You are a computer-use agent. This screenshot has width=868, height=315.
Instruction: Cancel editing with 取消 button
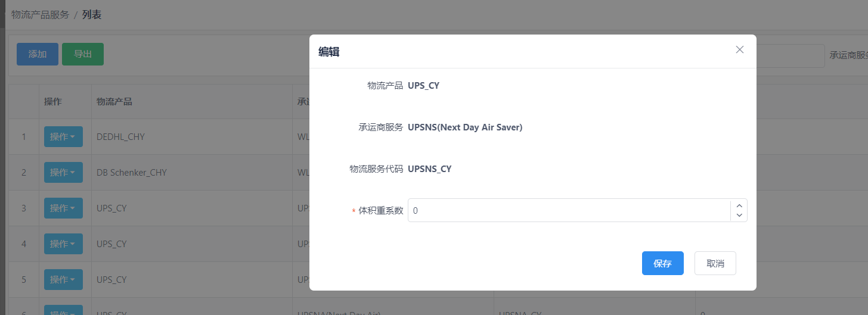pos(715,263)
